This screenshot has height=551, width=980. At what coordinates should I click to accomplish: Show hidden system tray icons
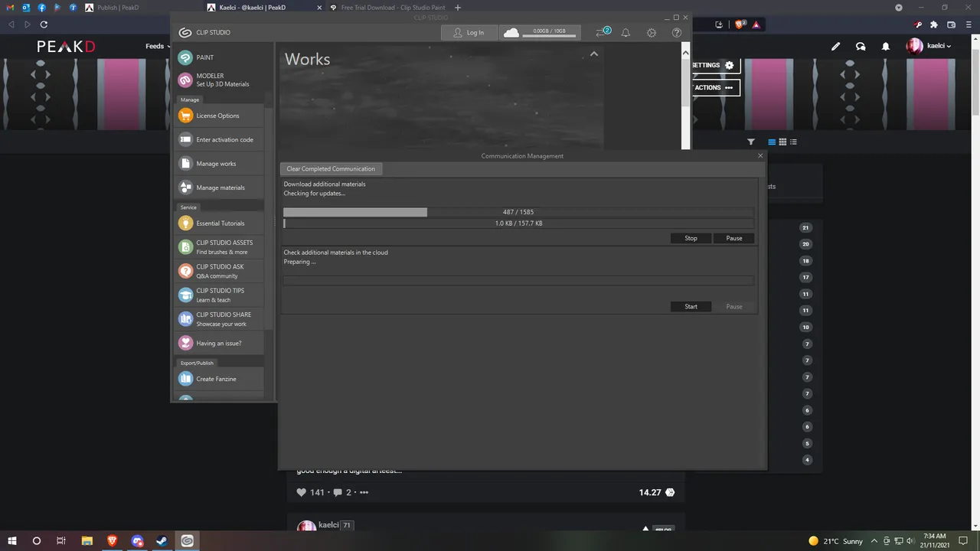click(x=874, y=541)
